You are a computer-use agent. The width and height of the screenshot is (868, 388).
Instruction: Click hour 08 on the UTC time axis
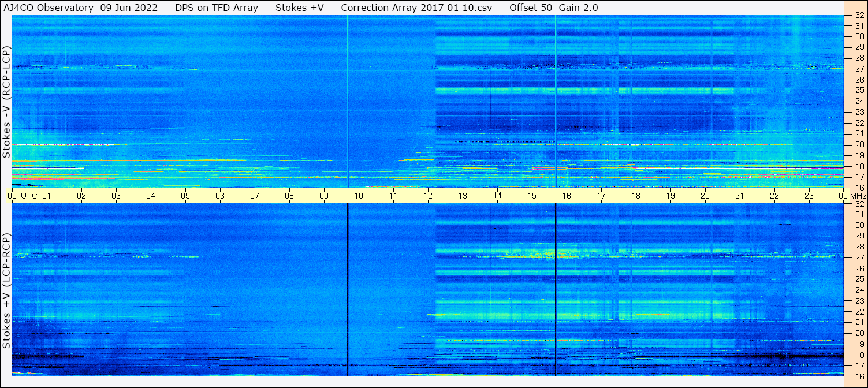(x=289, y=196)
